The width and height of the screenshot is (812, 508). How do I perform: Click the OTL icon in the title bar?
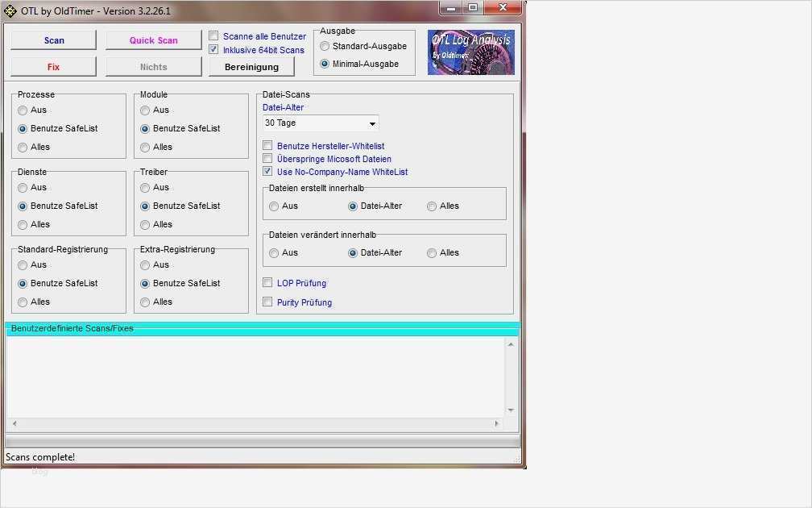point(10,10)
